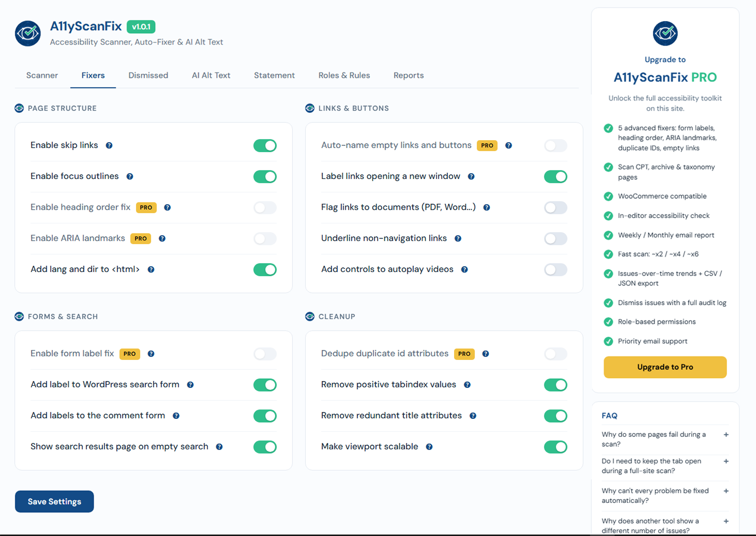The image size is (756, 536).
Task: Expand FAQ: Why do some pages fail during a scan
Action: [x=665, y=439]
